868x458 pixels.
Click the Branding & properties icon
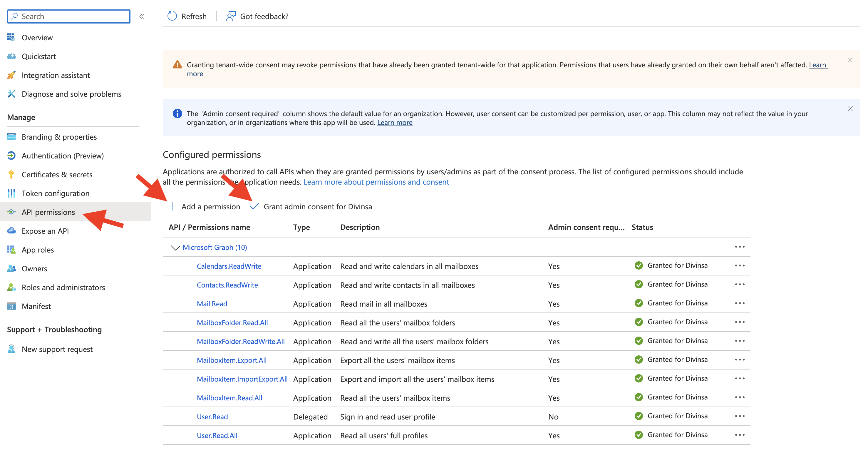click(11, 137)
